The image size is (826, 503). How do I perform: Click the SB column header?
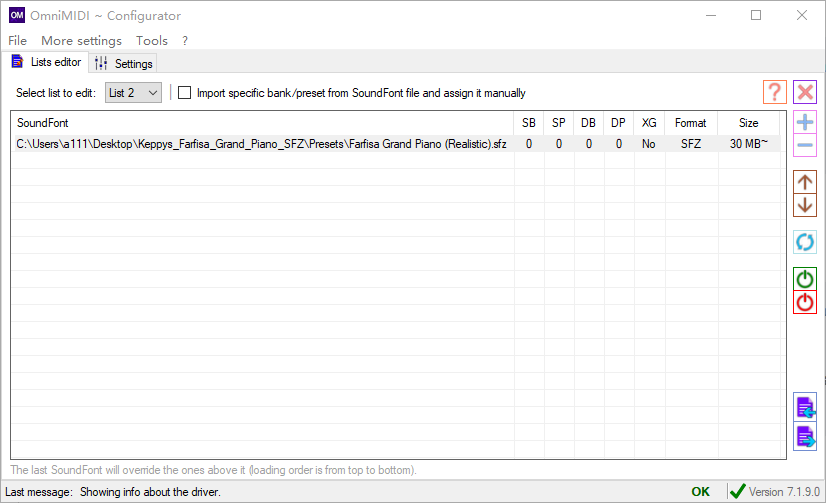click(x=528, y=123)
